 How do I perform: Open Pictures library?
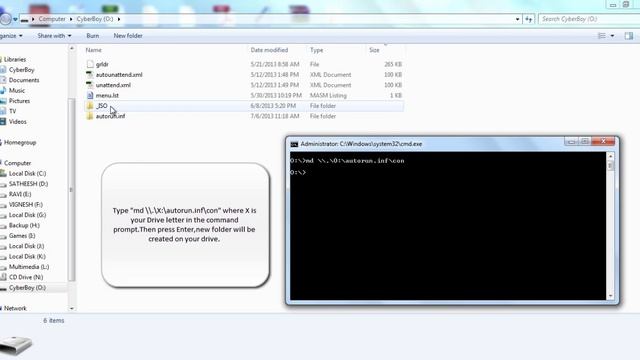(x=19, y=101)
